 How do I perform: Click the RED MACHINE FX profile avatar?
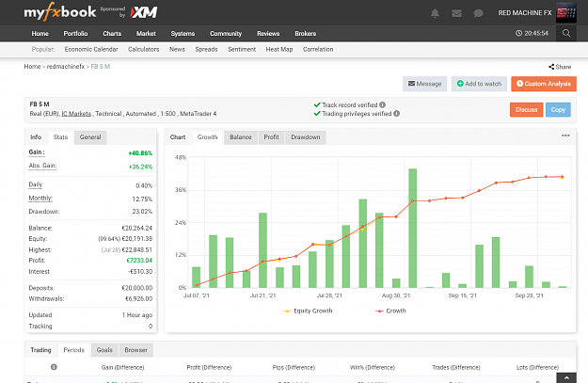[565, 13]
